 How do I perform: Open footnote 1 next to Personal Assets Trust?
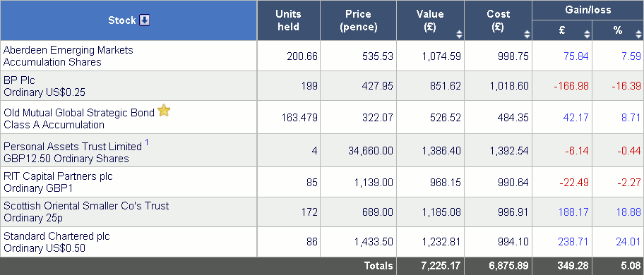point(147,143)
